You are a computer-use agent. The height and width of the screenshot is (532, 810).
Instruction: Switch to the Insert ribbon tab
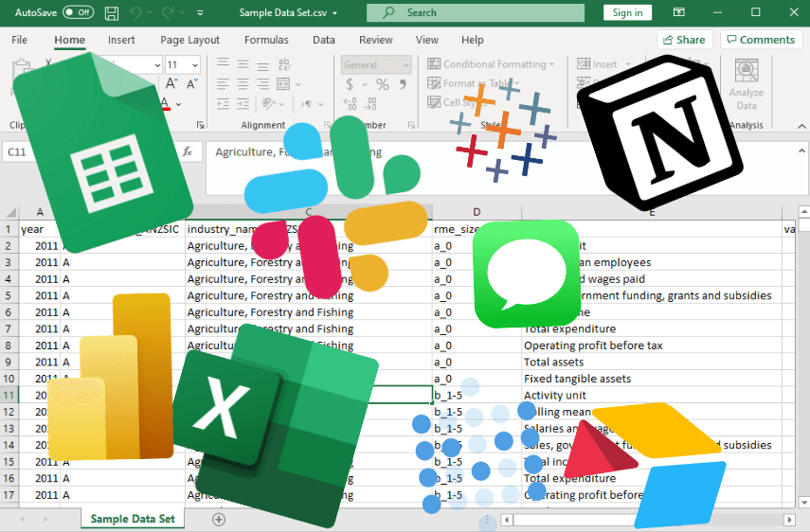[121, 40]
